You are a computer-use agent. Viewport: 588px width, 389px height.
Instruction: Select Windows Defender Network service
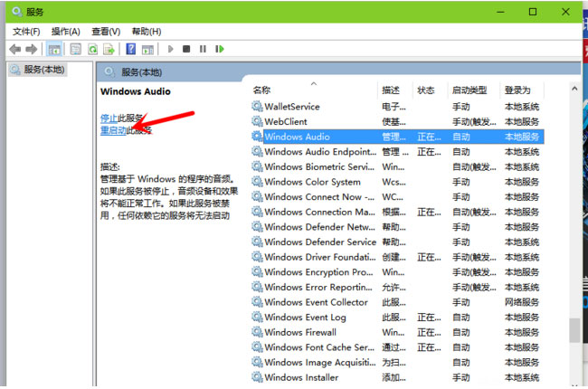point(397,227)
